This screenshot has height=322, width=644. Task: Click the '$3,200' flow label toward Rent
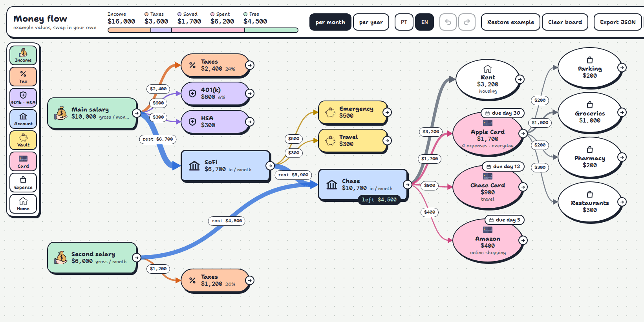[x=431, y=132]
